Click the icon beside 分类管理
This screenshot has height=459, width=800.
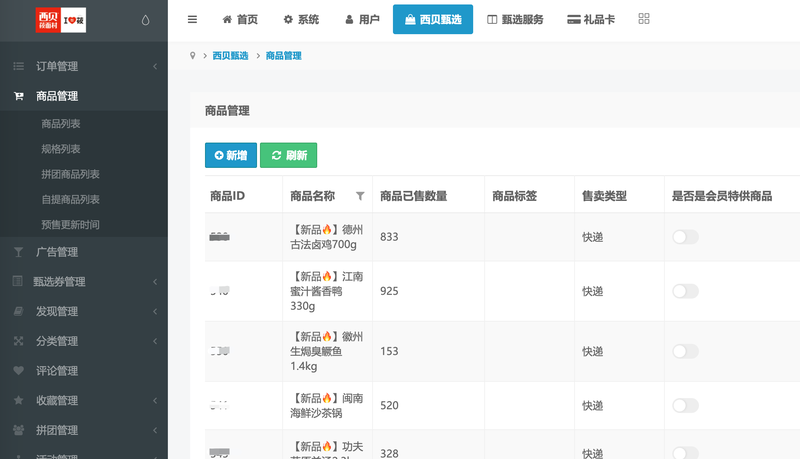[18, 341]
